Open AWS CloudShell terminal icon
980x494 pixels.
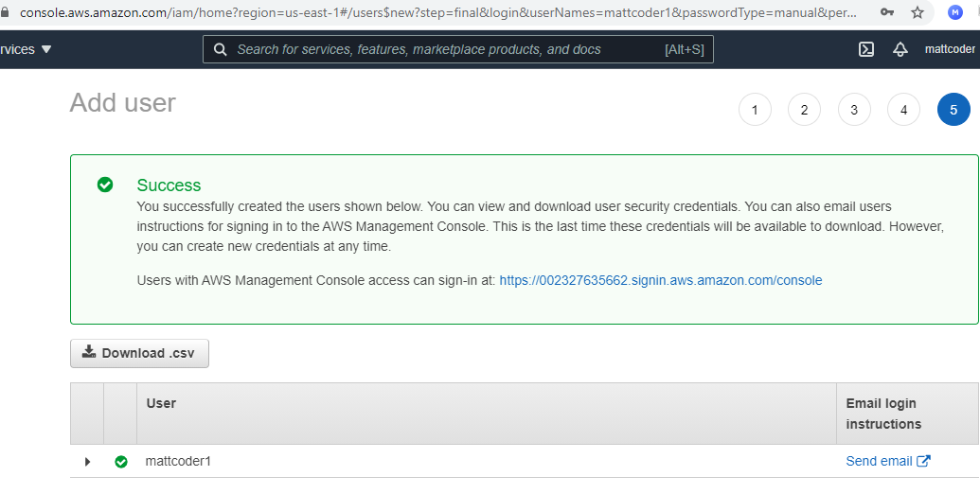point(865,49)
